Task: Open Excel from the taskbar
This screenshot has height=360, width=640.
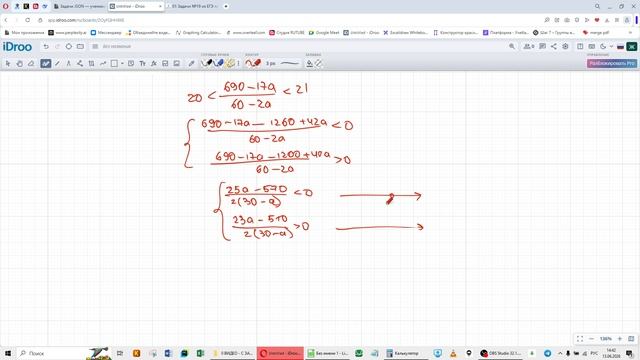Action: (x=200, y=353)
